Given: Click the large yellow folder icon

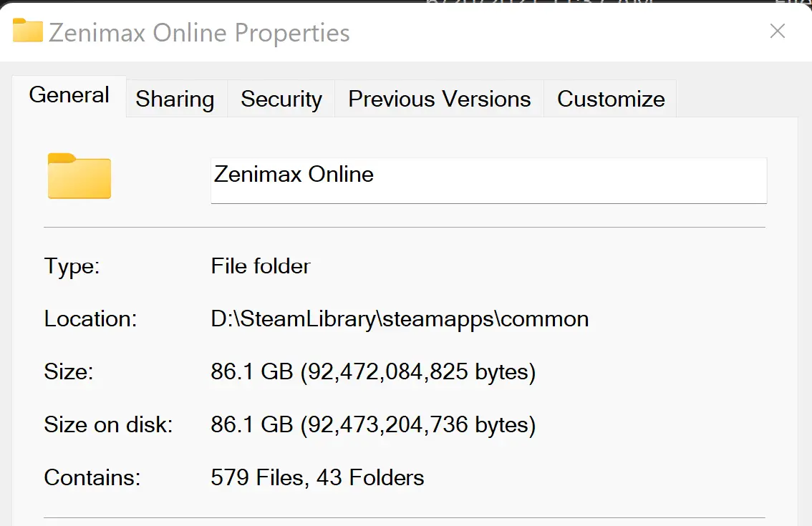Looking at the screenshot, I should [79, 176].
